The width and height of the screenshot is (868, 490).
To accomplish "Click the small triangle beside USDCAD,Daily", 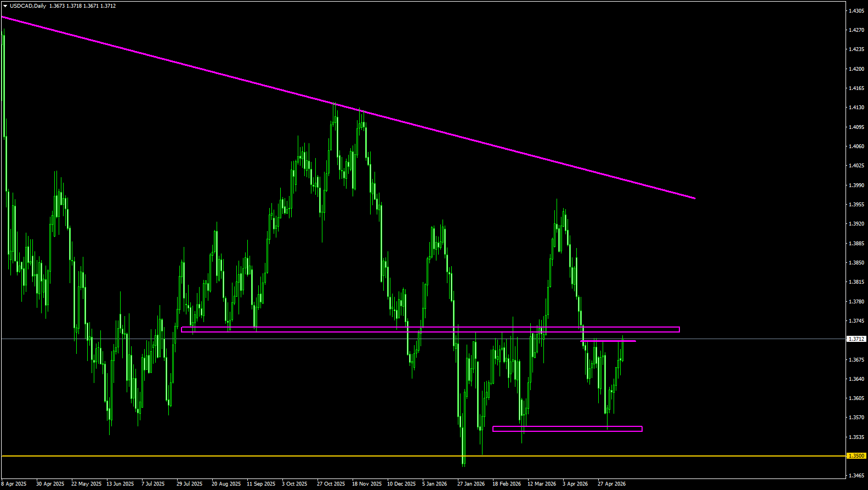I will click(x=5, y=6).
